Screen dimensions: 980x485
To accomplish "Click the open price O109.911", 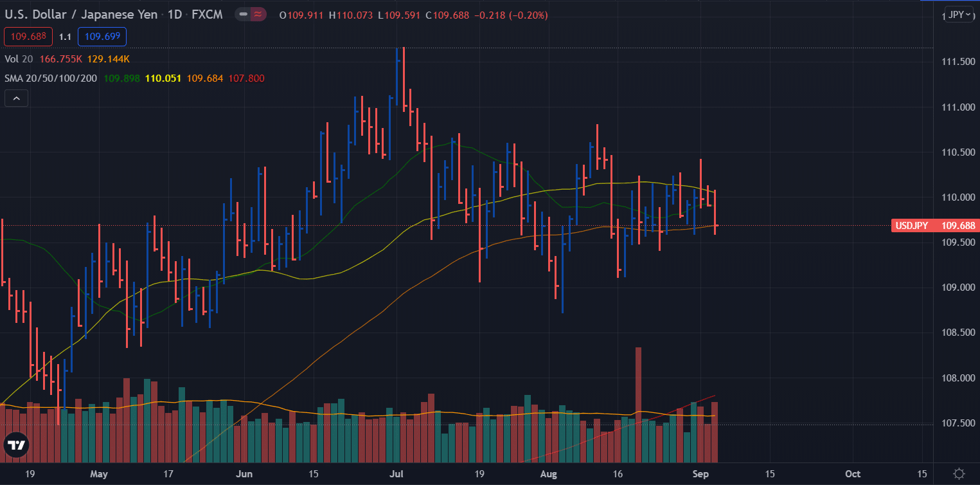I will pyautogui.click(x=302, y=14).
